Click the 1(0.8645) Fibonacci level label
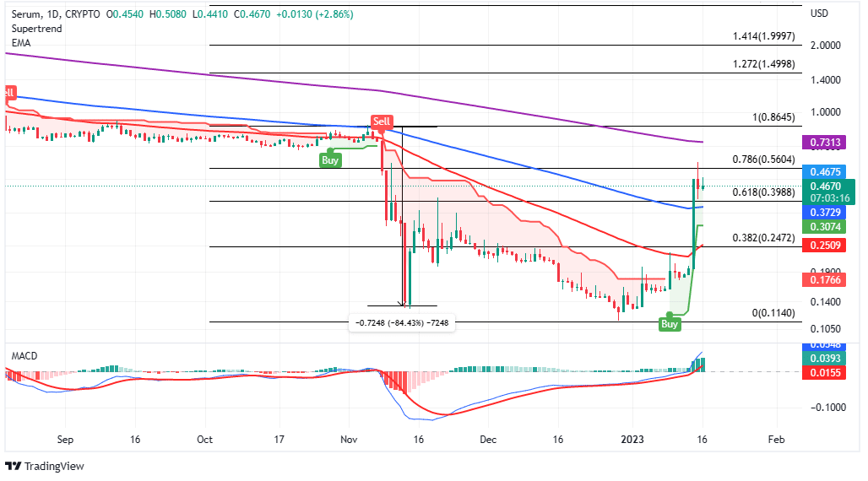This screenshot has width=868, height=481. coord(773,117)
